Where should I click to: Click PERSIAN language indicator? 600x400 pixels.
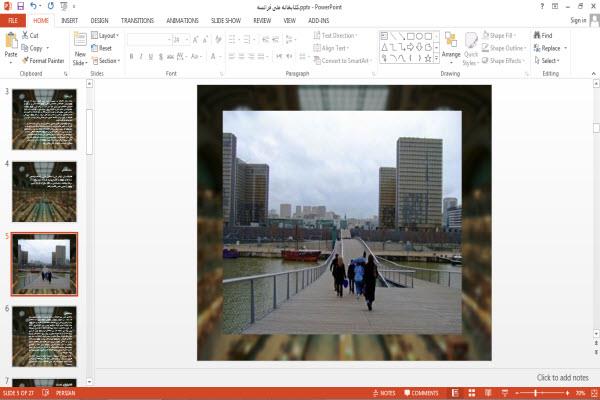tap(65, 393)
